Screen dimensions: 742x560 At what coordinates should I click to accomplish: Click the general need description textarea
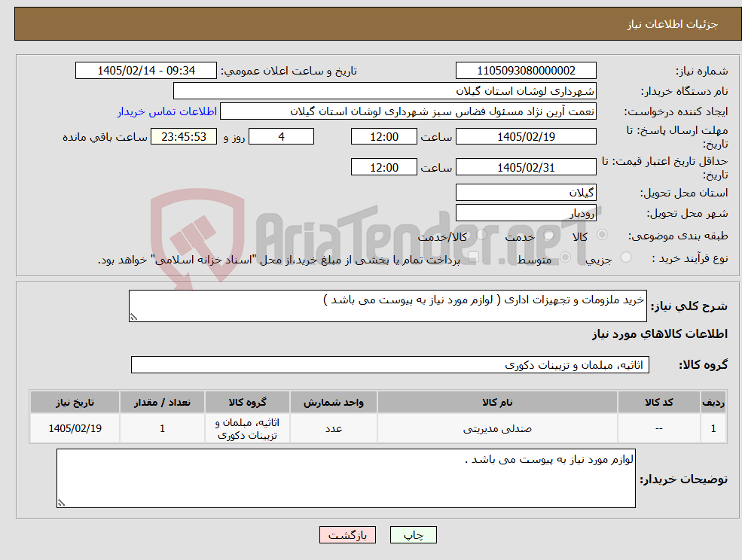(x=387, y=306)
